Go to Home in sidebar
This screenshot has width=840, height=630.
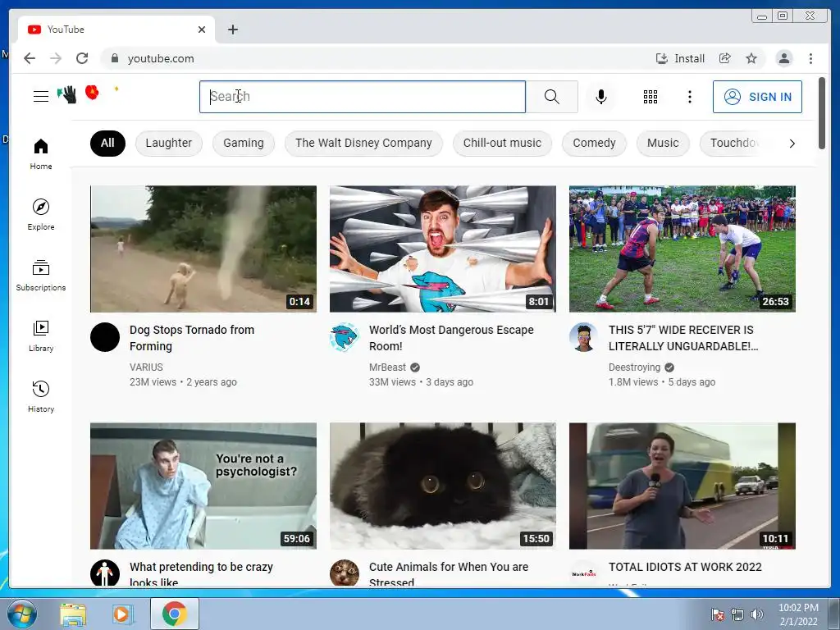[41, 154]
